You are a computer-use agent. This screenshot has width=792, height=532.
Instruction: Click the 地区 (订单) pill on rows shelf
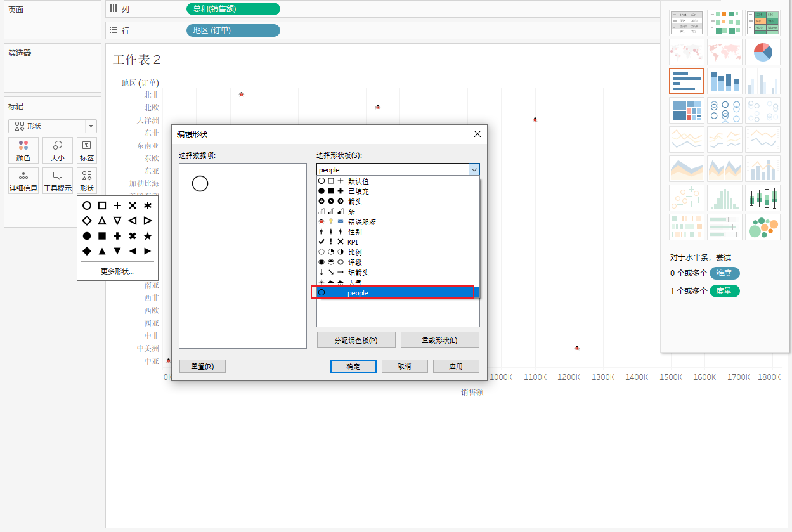tap(233, 30)
